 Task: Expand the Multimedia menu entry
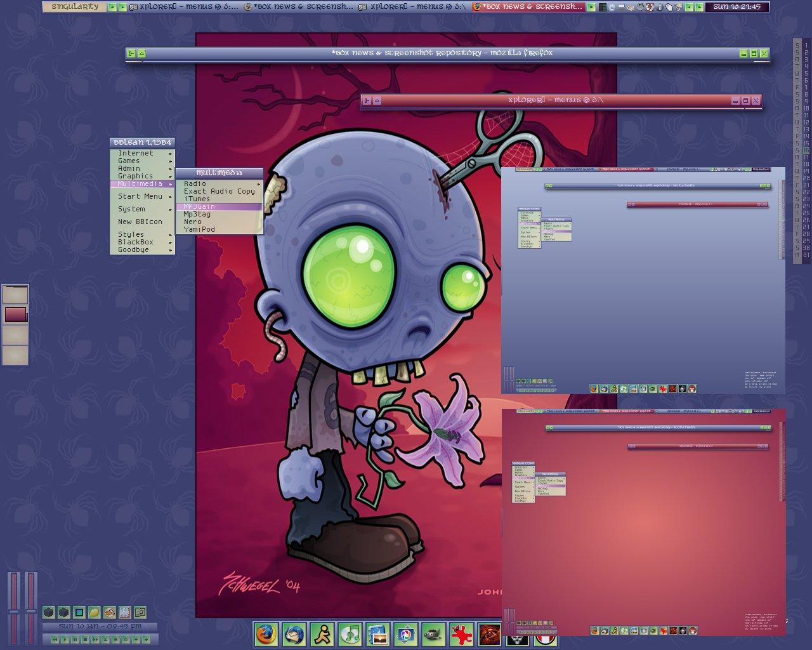(142, 183)
